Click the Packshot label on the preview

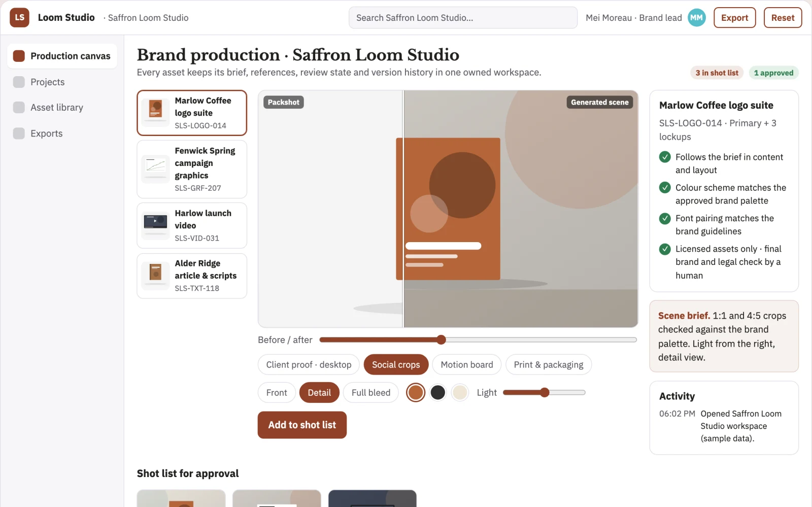pyautogui.click(x=284, y=102)
